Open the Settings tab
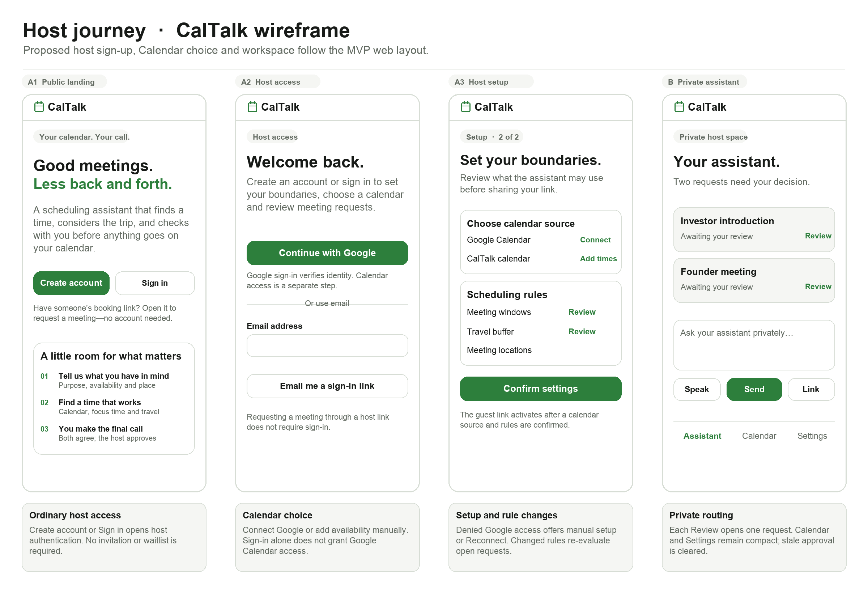Viewport: 868px width, 615px height. tap(812, 436)
